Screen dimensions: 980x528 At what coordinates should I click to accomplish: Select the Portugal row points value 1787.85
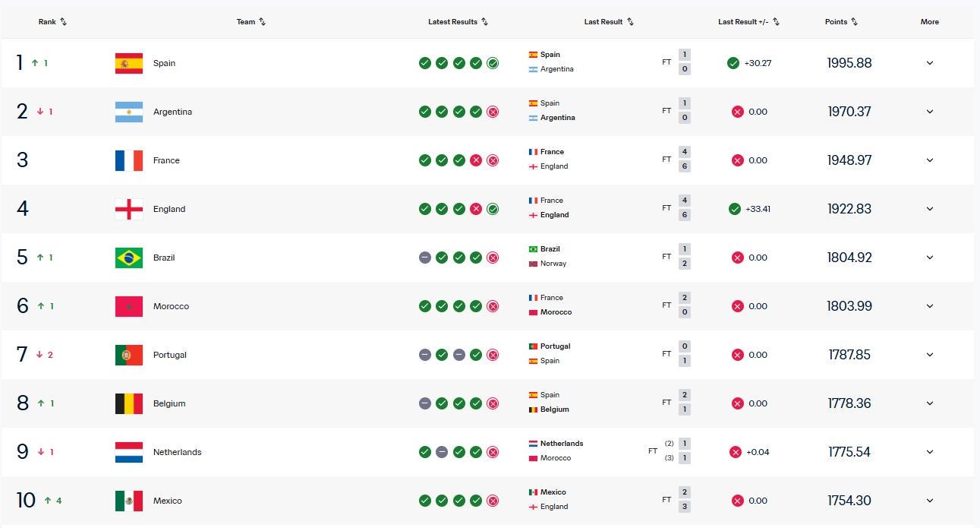(x=849, y=355)
